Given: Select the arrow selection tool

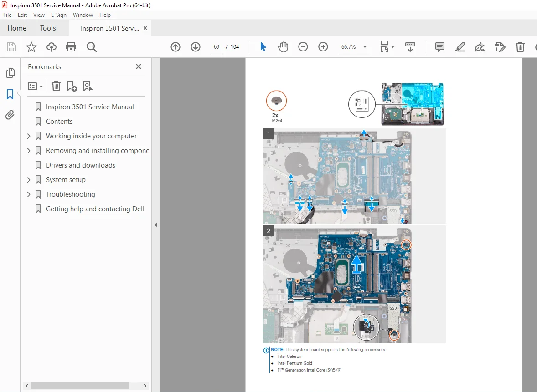Looking at the screenshot, I should 263,47.
